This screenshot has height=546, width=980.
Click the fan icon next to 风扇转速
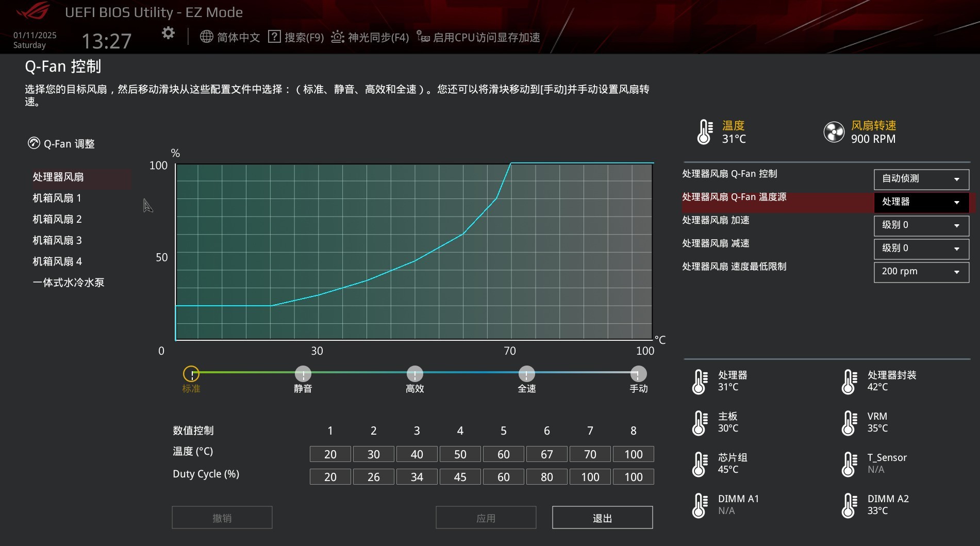pyautogui.click(x=834, y=132)
